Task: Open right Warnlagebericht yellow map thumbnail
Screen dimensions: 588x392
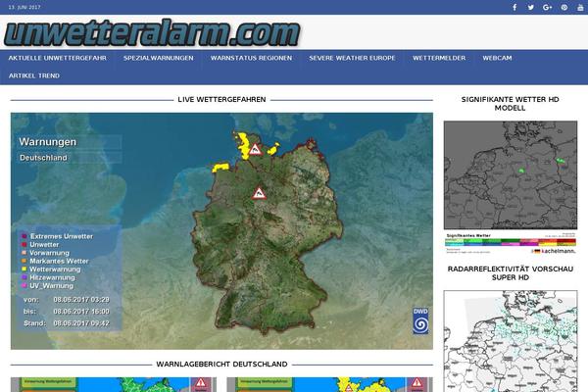Action: pos(329,384)
